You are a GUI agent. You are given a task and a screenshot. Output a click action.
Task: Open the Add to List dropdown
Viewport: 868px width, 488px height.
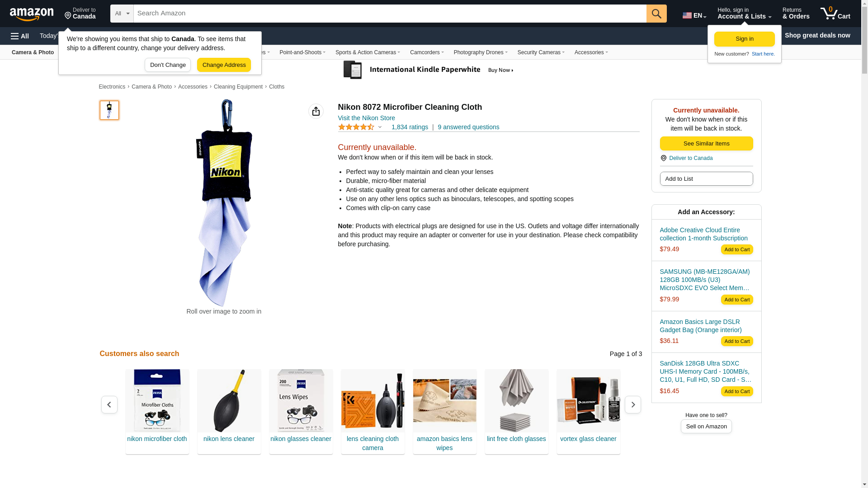point(706,179)
